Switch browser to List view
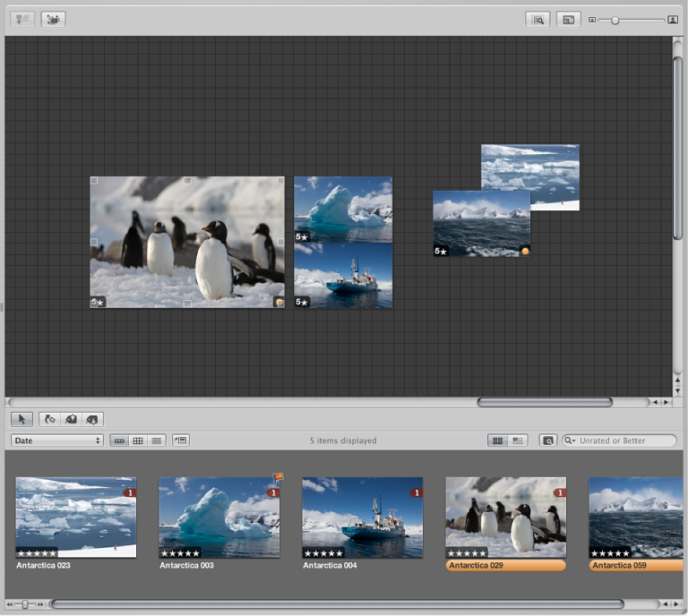 pyautogui.click(x=157, y=441)
